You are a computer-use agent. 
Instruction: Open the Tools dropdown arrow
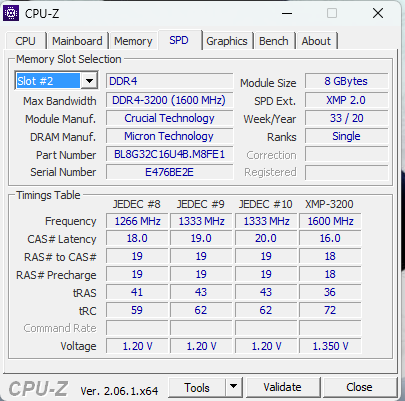click(233, 387)
